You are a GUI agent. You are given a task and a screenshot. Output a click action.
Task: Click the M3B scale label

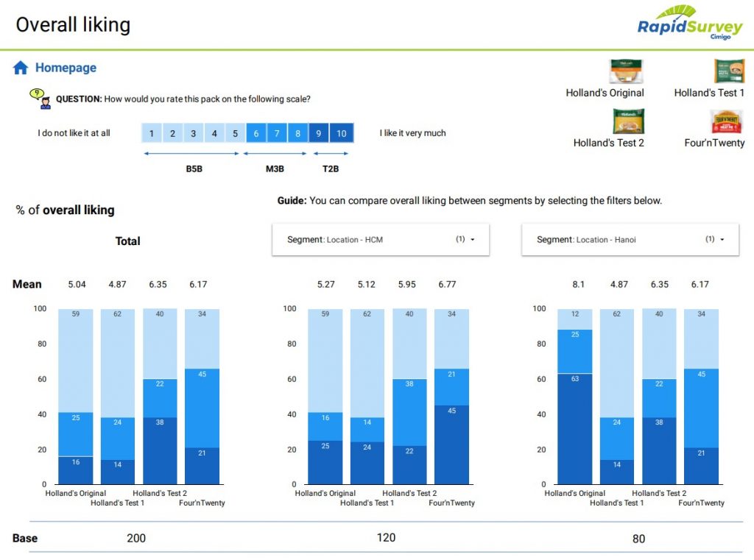pyautogui.click(x=275, y=169)
